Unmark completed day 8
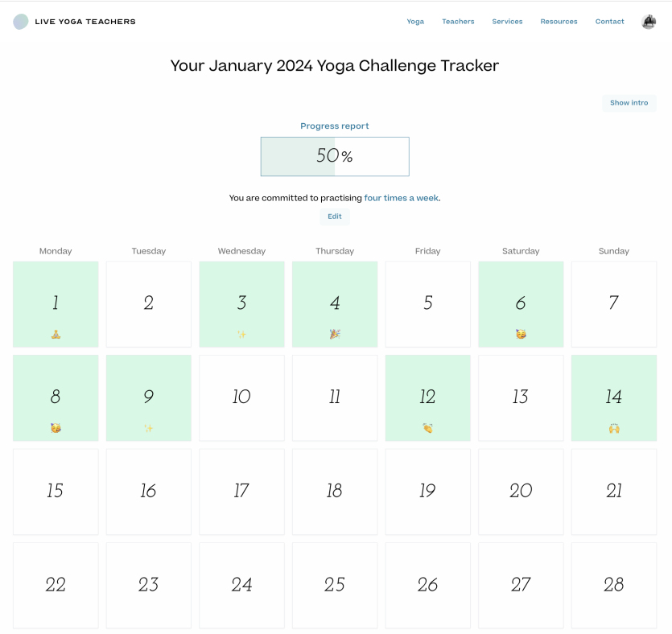 [56, 398]
